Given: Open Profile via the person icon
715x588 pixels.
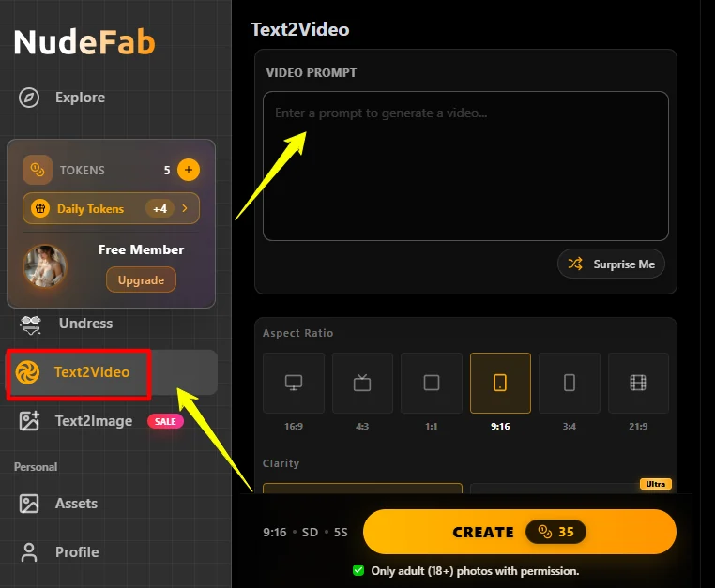Looking at the screenshot, I should tap(29, 552).
